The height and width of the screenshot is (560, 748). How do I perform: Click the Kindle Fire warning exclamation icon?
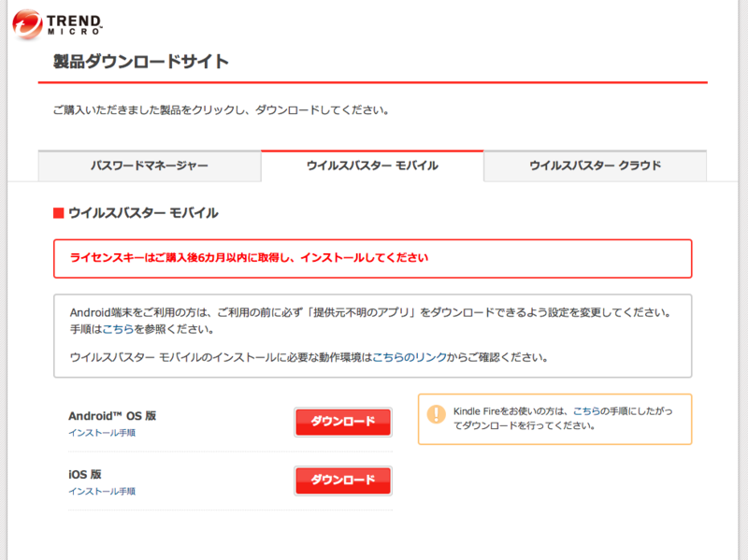[x=436, y=414]
